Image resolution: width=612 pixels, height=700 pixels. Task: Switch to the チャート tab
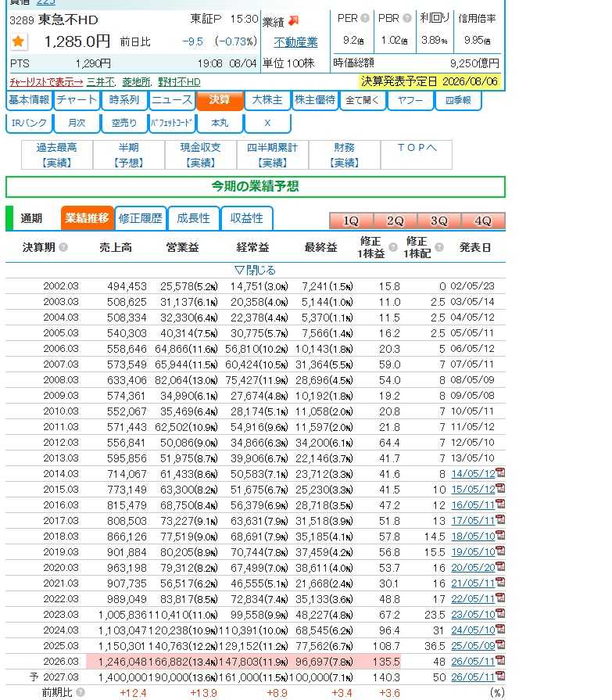(x=77, y=100)
